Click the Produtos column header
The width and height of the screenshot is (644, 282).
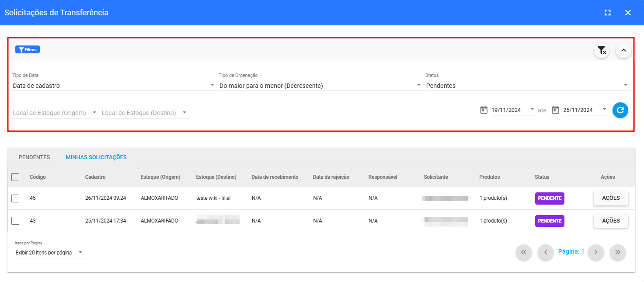(490, 177)
